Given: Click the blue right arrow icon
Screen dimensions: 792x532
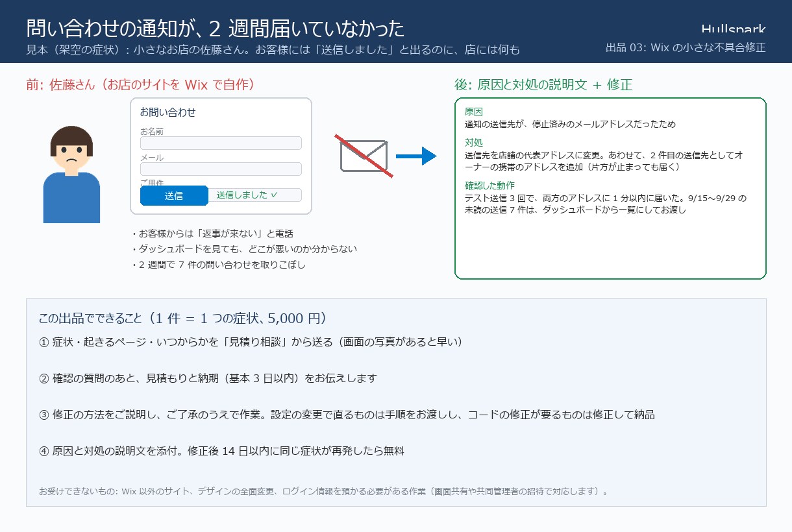Looking at the screenshot, I should 416,156.
